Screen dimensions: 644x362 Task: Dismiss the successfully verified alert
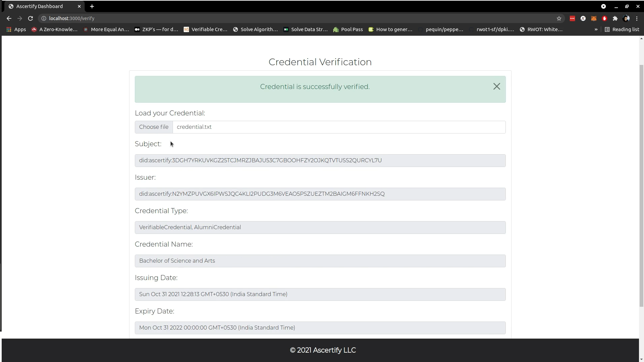click(496, 87)
